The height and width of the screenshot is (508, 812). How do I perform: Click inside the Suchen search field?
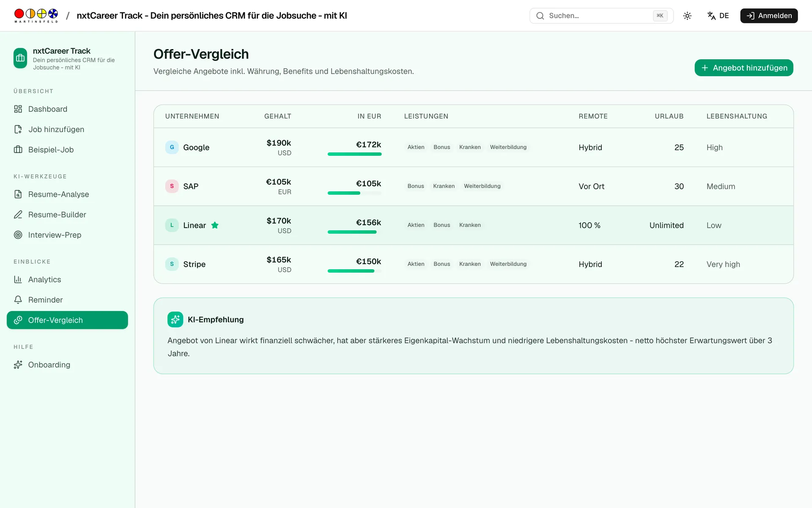point(601,16)
